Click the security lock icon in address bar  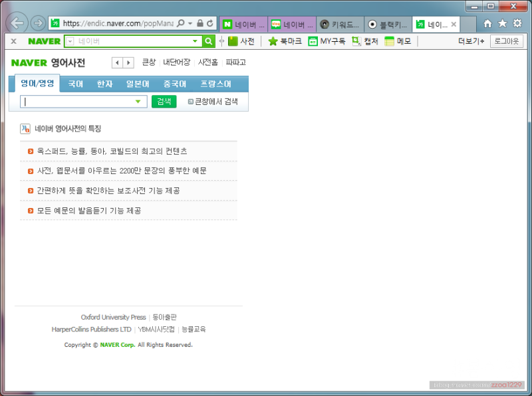click(x=200, y=23)
